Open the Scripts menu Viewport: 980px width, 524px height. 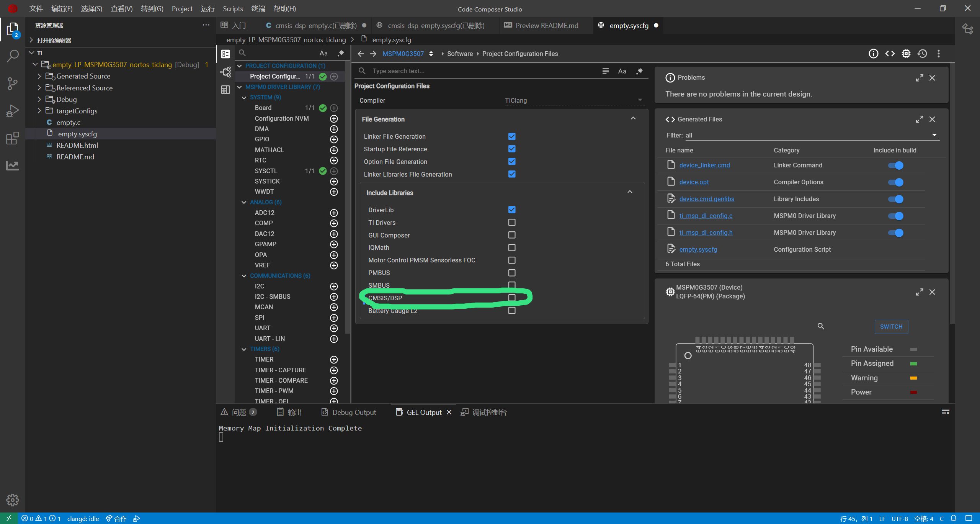(233, 8)
